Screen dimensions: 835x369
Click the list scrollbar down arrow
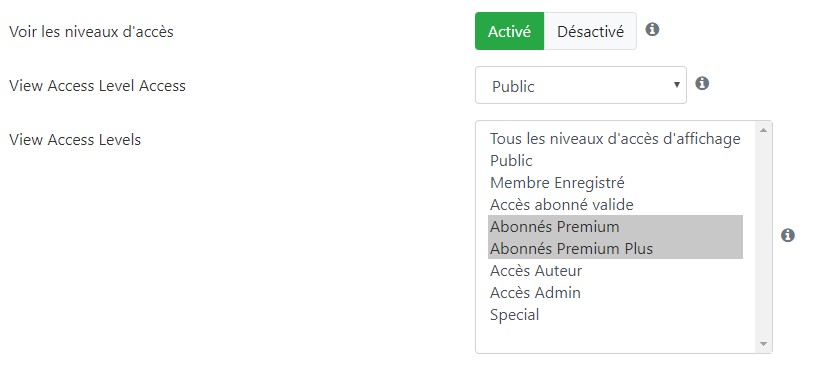click(763, 344)
